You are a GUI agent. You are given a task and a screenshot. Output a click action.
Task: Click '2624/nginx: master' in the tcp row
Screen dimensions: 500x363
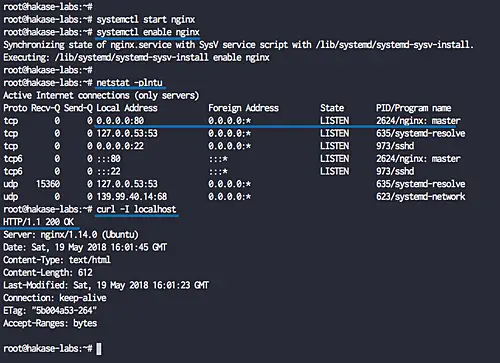coord(418,121)
